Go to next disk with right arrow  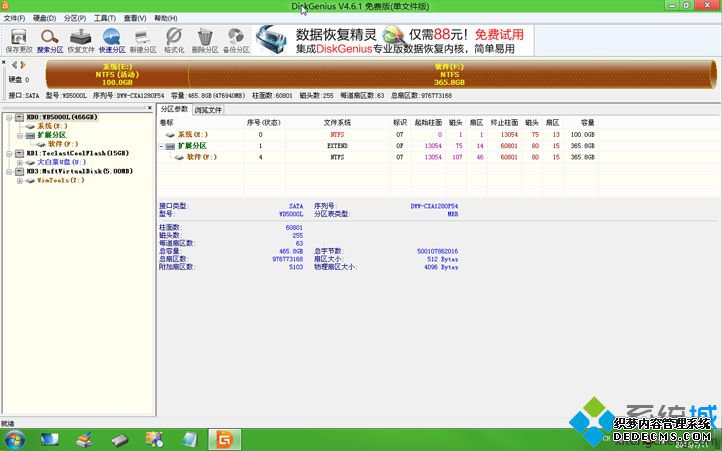coord(23,65)
